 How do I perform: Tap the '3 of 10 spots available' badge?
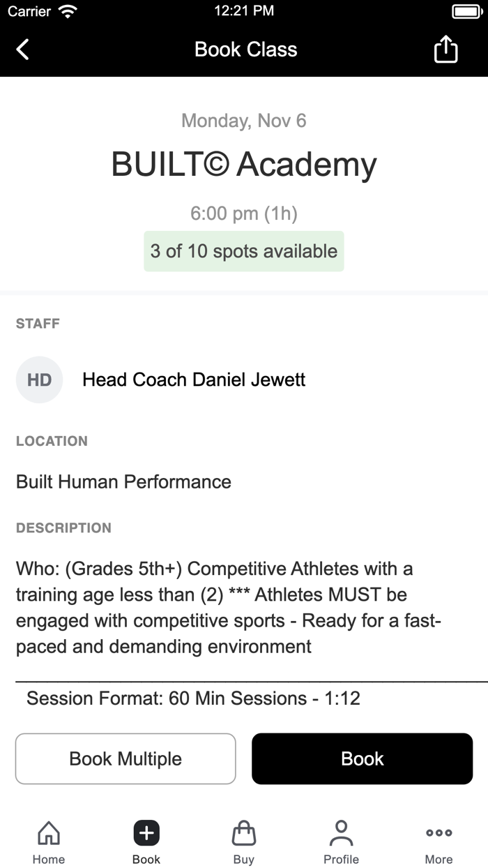(243, 251)
